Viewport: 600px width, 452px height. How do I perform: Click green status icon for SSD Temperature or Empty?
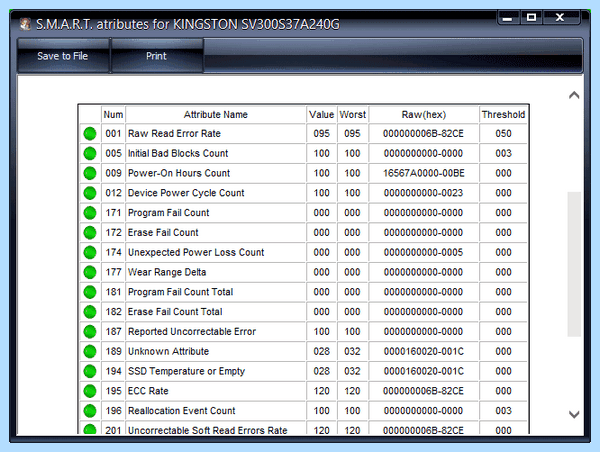click(90, 371)
